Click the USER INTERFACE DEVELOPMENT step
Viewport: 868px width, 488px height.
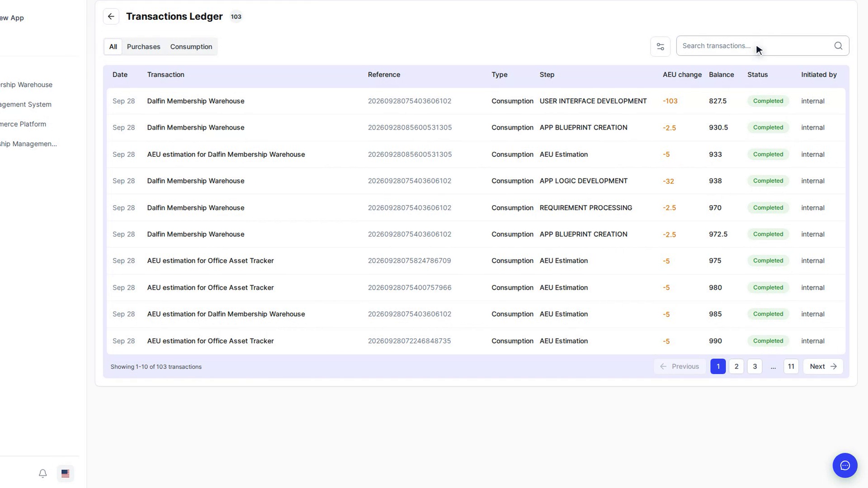point(593,101)
